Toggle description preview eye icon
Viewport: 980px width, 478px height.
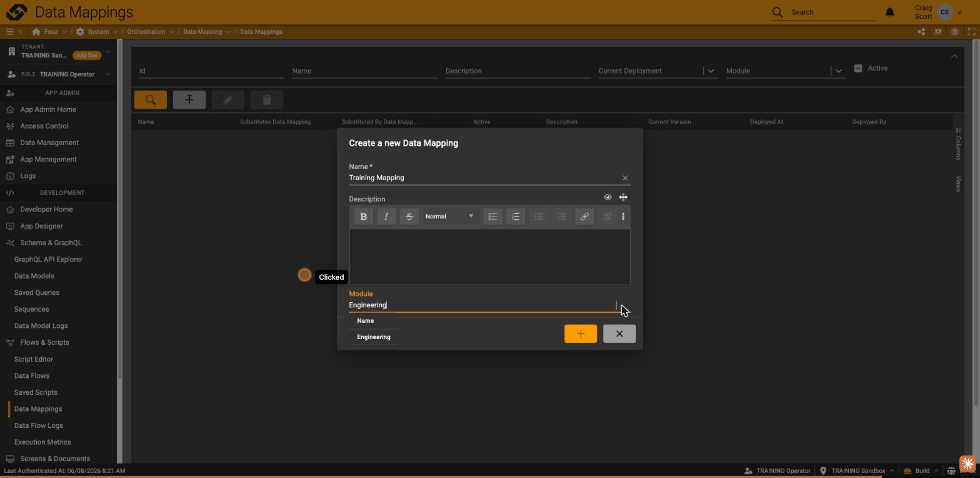pyautogui.click(x=607, y=197)
